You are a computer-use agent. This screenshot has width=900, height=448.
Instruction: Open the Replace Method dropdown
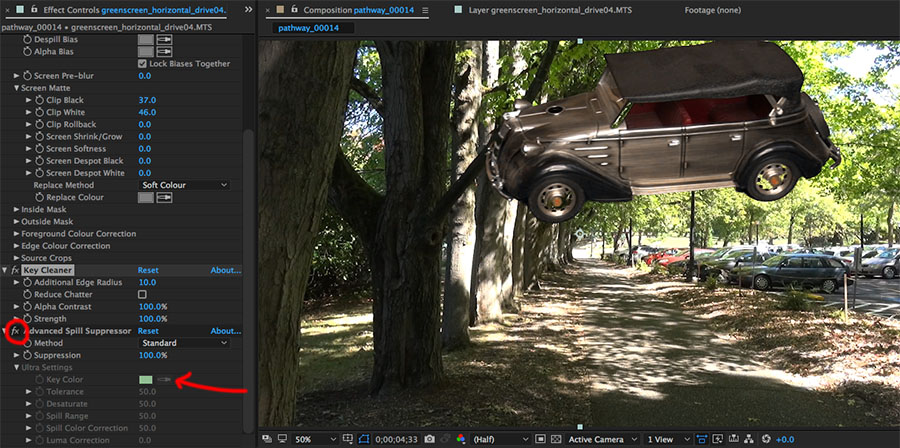click(184, 185)
